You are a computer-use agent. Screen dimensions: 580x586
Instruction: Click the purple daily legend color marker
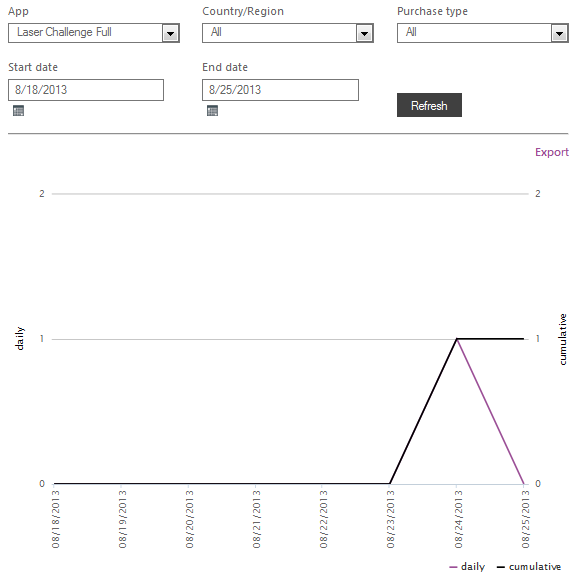[x=453, y=567]
